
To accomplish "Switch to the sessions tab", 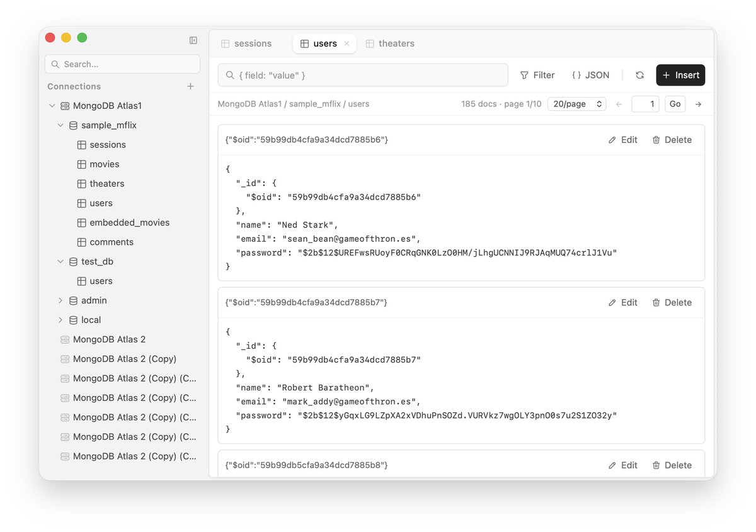I will click(x=246, y=43).
